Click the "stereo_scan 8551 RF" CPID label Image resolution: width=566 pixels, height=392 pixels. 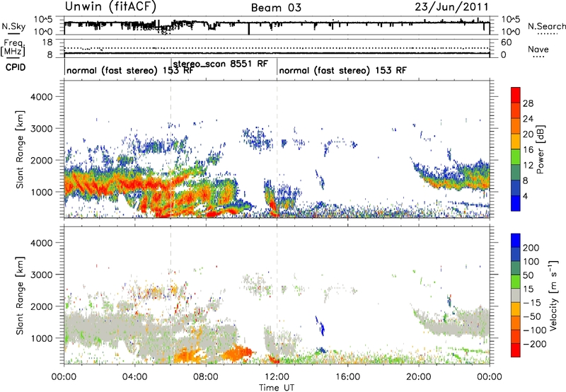[x=221, y=64]
